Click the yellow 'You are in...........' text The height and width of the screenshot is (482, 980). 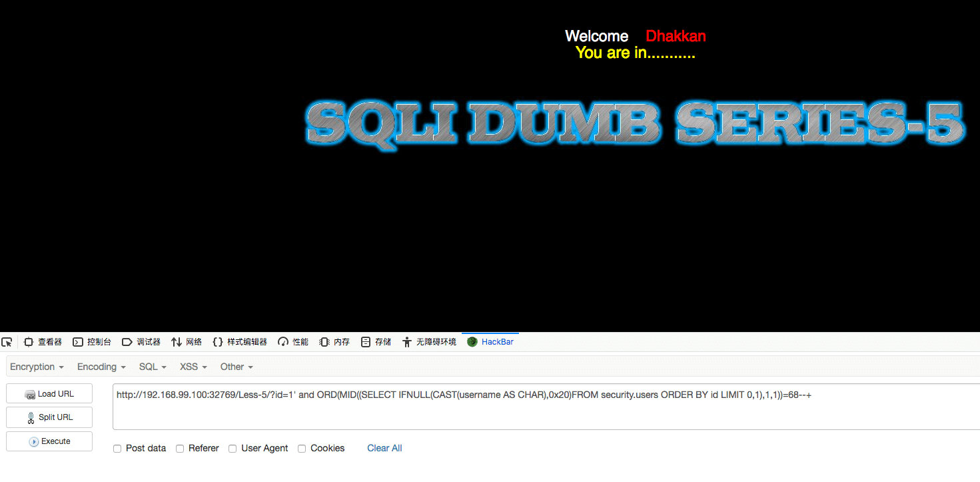[635, 53]
